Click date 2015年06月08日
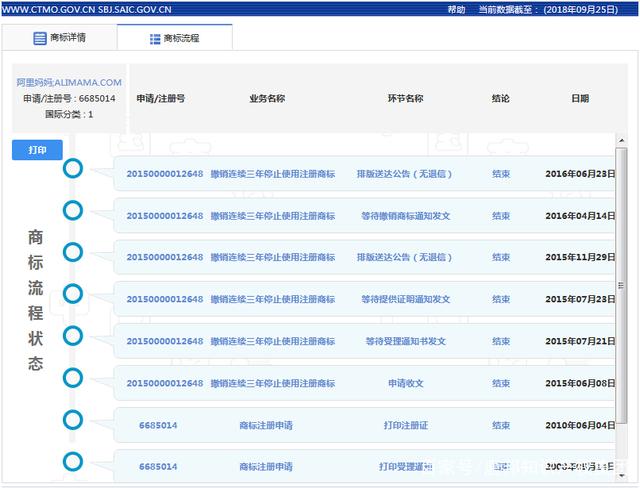640x488 pixels. [x=580, y=383]
